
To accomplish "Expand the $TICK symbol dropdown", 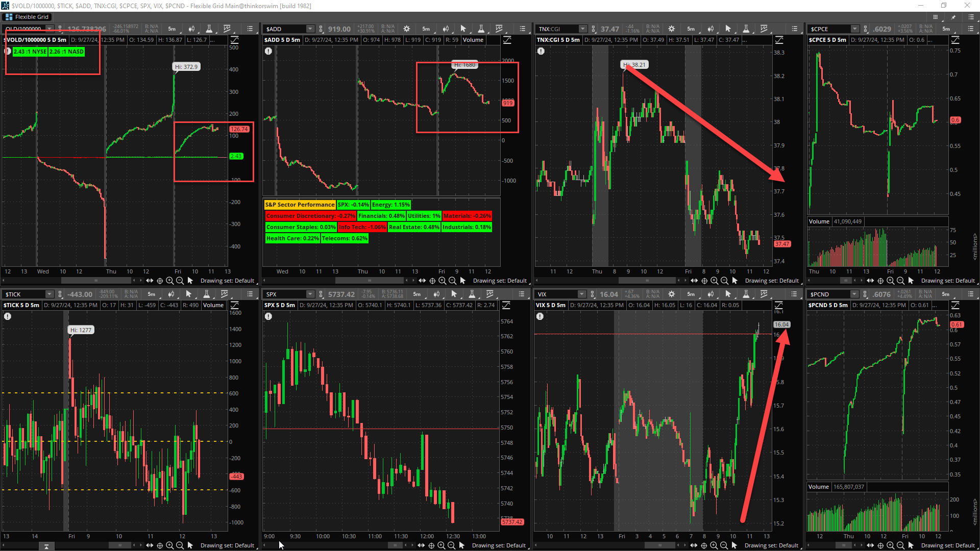I will (x=50, y=294).
